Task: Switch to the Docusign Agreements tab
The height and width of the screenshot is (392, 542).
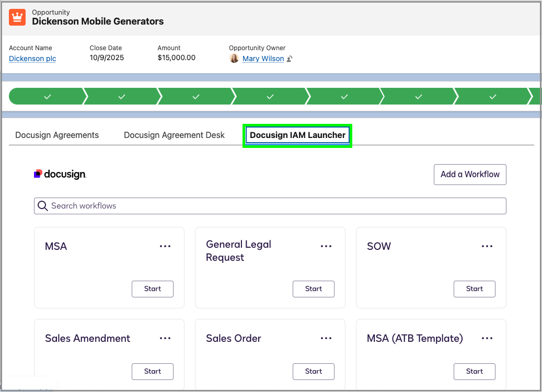Action: tap(57, 135)
